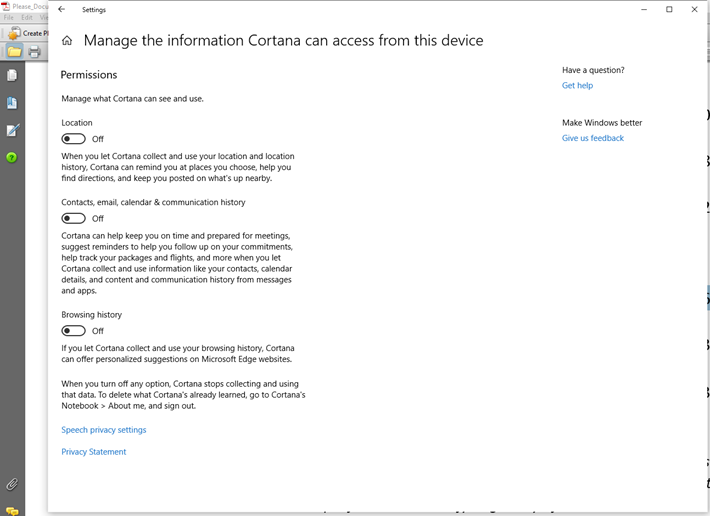Open the Comments icon in PDF sidebar
710x516 pixels.
(12, 511)
